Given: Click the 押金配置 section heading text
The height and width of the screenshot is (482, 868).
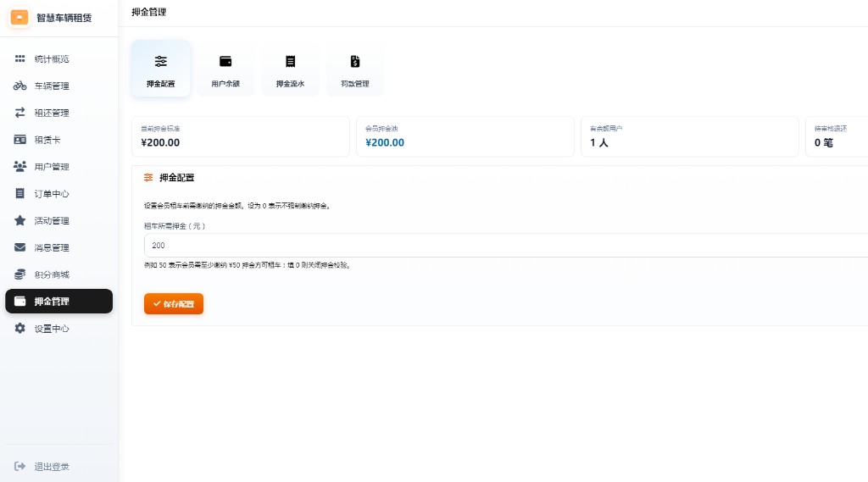Looking at the screenshot, I should [176, 178].
